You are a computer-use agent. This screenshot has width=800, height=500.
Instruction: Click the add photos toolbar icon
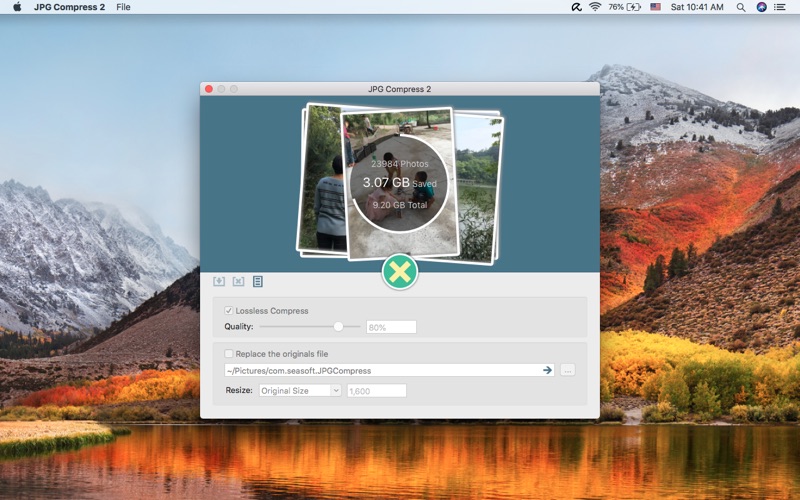pos(219,281)
